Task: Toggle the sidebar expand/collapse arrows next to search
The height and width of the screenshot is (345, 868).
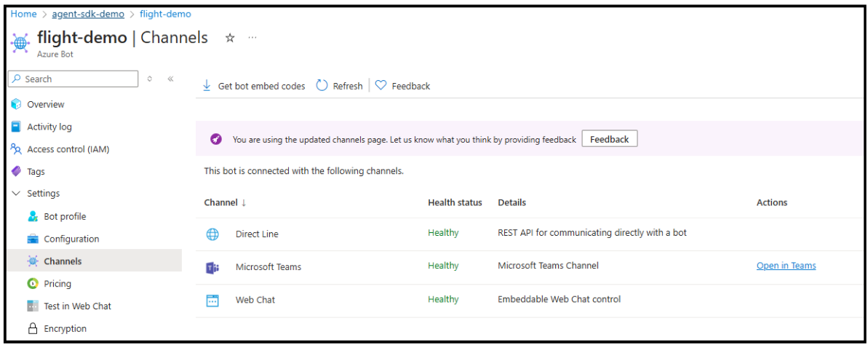Action: coord(150,79)
